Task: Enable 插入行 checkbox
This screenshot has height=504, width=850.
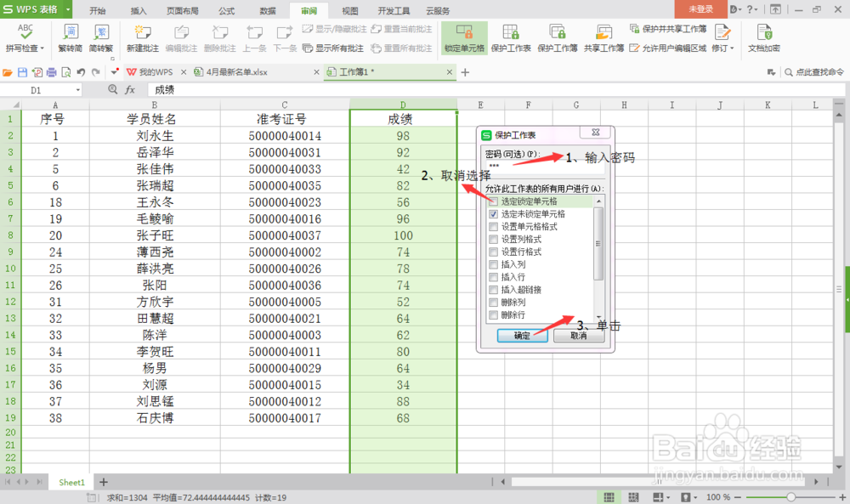Action: point(493,277)
